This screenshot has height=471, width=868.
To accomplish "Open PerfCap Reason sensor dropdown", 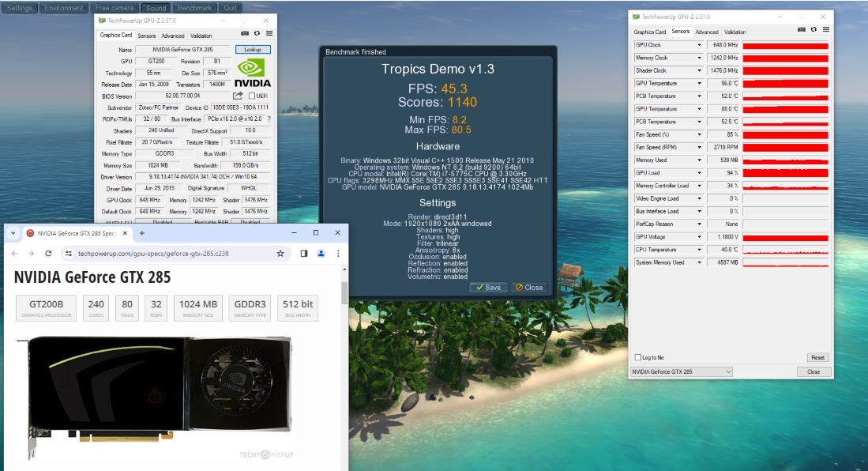I will (x=699, y=224).
